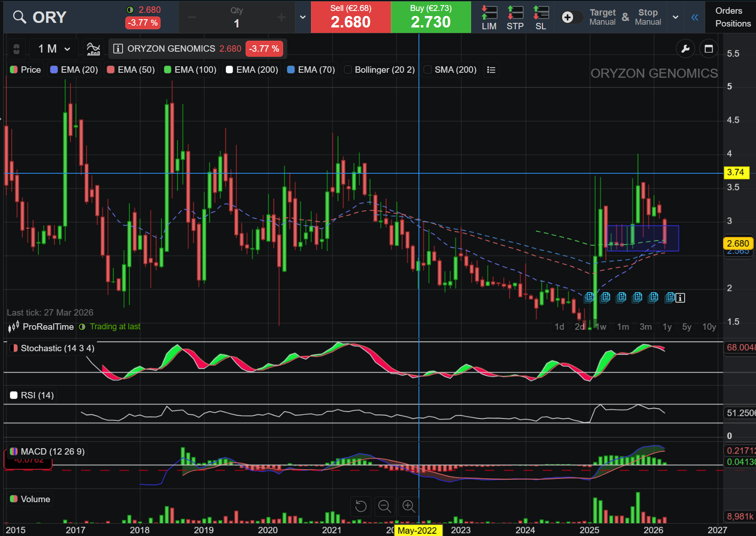Viewport: 756px width, 536px height.
Task: Select the 1y time range
Action: 667,327
